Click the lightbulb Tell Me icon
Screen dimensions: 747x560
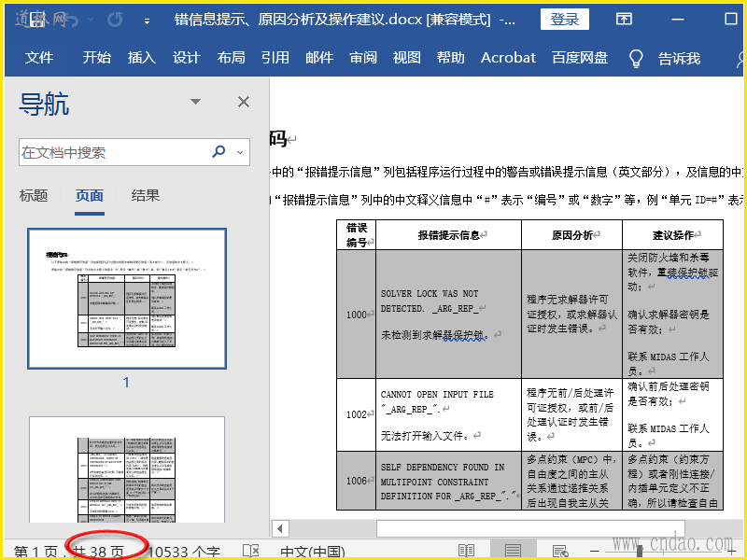pos(636,59)
